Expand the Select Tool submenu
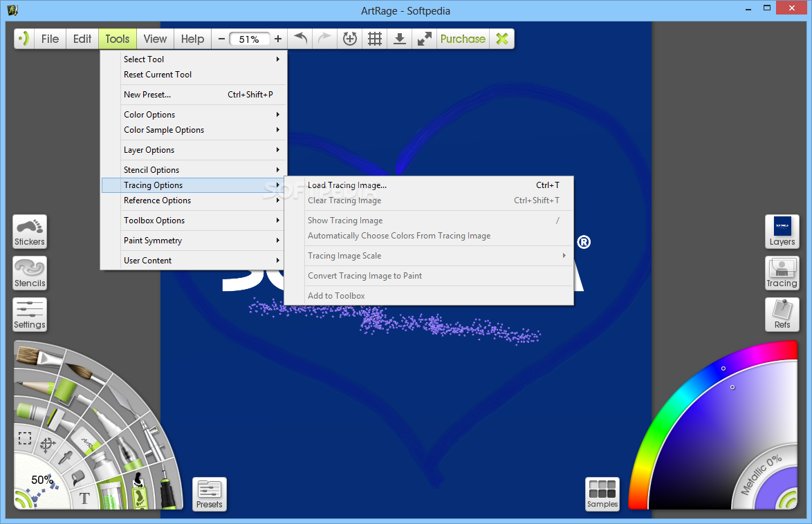The image size is (812, 524). 194,59
